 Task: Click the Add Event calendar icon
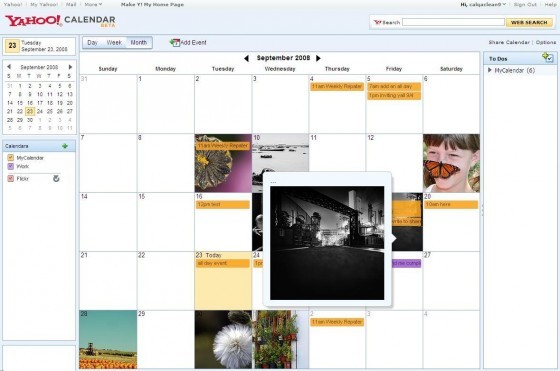pyautogui.click(x=174, y=43)
